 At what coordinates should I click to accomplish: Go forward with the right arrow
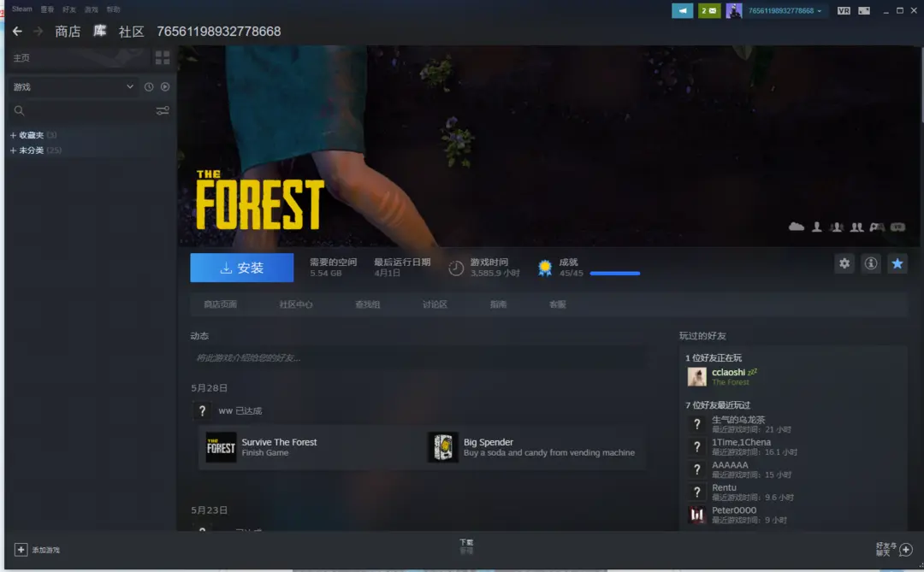(x=38, y=32)
